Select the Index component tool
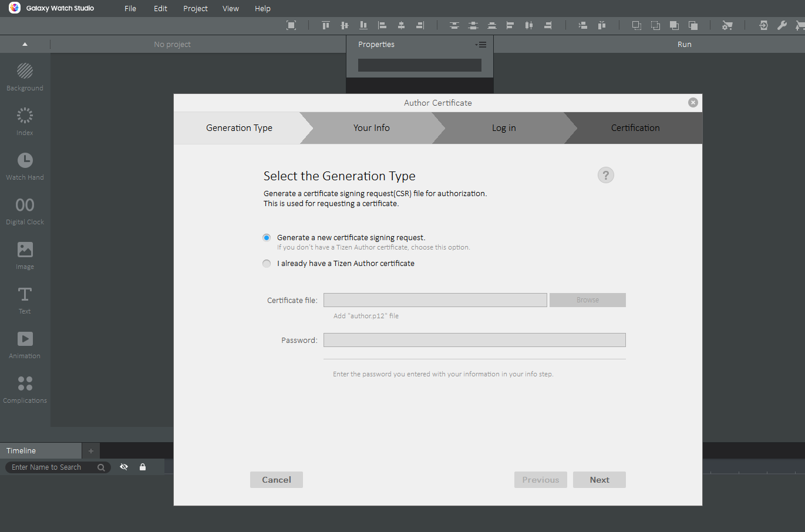 pyautogui.click(x=25, y=122)
